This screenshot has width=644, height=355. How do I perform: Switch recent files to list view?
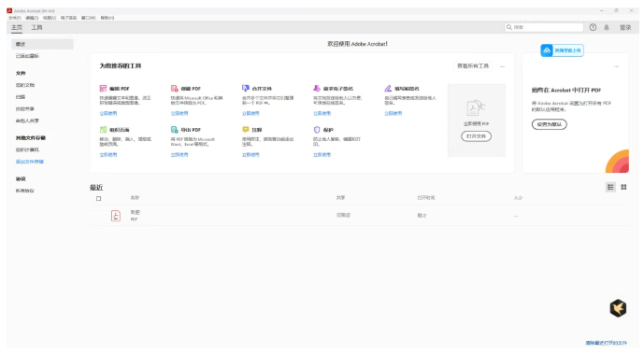(610, 187)
